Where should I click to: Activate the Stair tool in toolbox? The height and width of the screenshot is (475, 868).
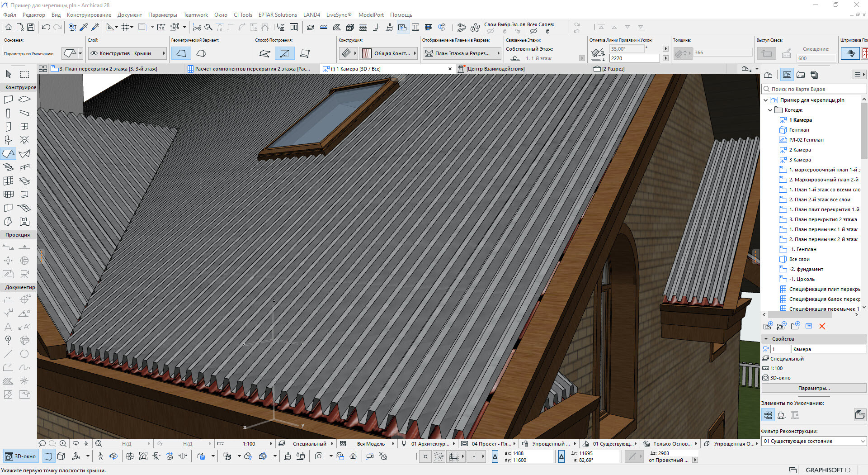click(x=8, y=167)
